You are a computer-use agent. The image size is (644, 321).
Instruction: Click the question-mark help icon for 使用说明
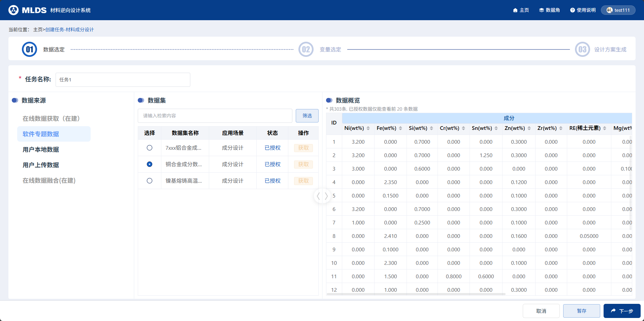tap(572, 10)
